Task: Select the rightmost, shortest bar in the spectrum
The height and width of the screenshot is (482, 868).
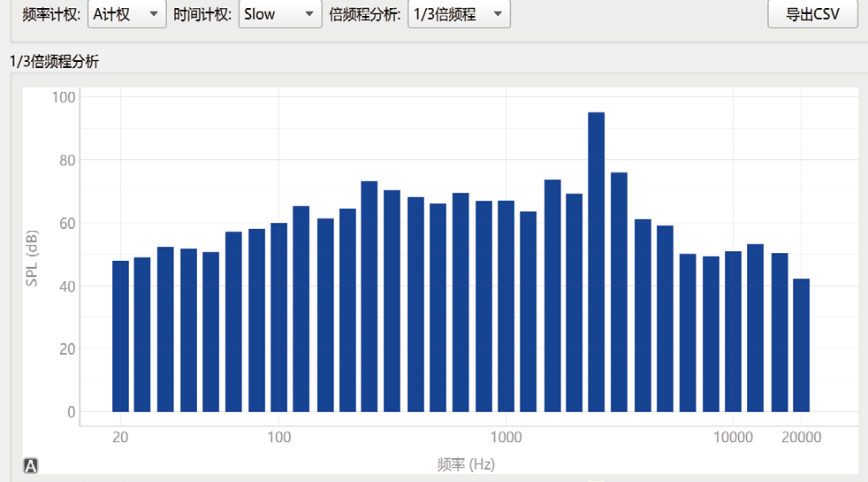Action: pos(801,345)
